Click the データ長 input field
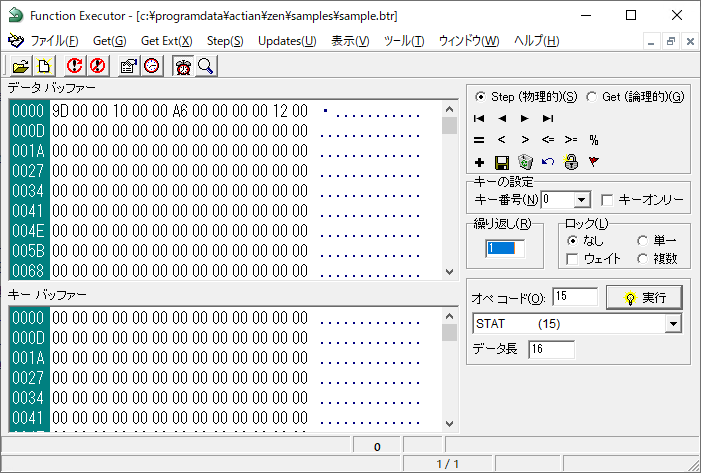 point(551,349)
